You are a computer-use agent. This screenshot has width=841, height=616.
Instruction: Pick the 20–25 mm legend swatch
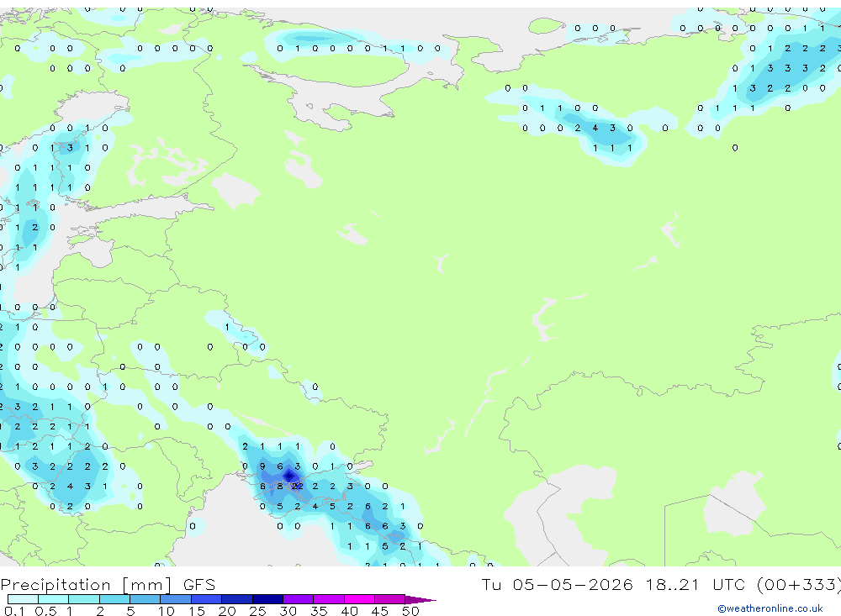coord(237,599)
